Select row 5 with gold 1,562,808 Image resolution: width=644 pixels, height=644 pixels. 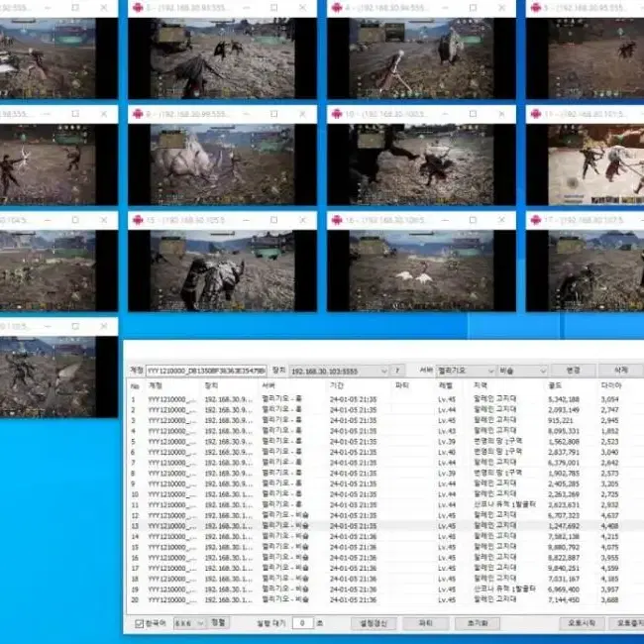[x=384, y=442]
